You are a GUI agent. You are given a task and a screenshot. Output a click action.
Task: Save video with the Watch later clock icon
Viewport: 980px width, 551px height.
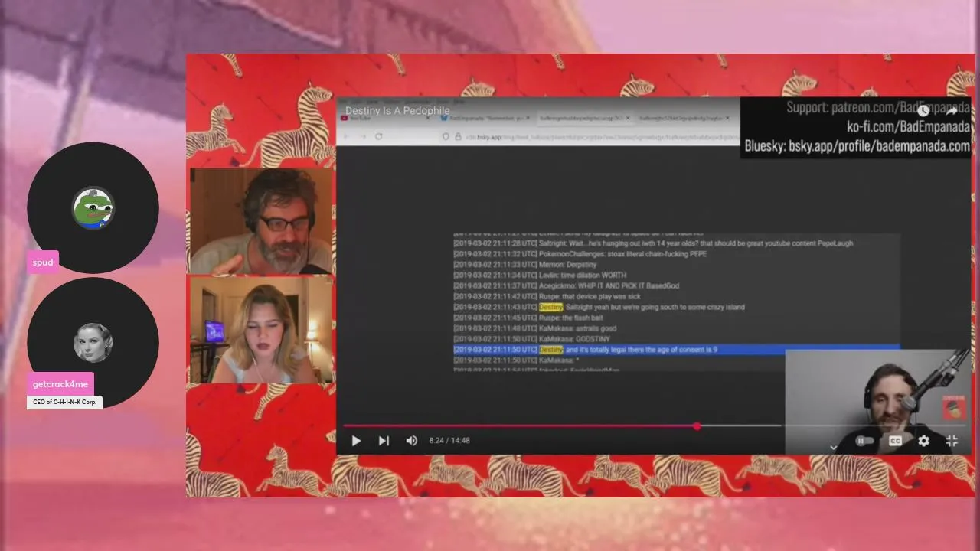[923, 111]
